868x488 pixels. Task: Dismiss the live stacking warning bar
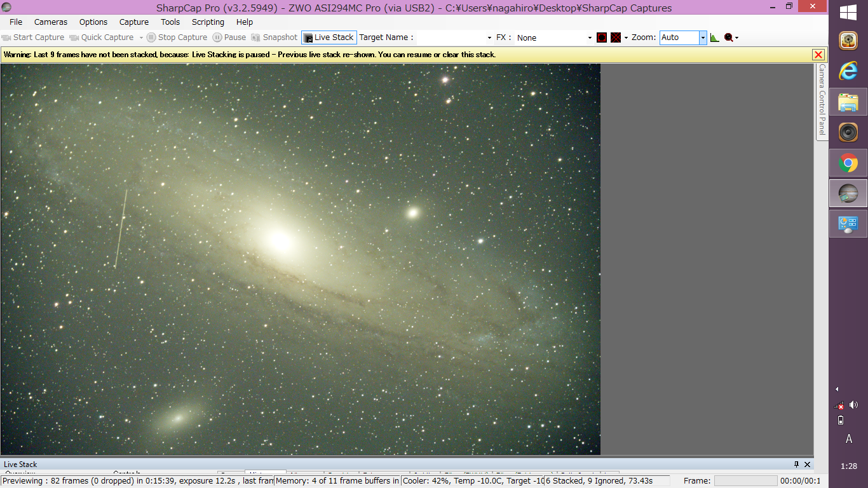click(x=818, y=55)
